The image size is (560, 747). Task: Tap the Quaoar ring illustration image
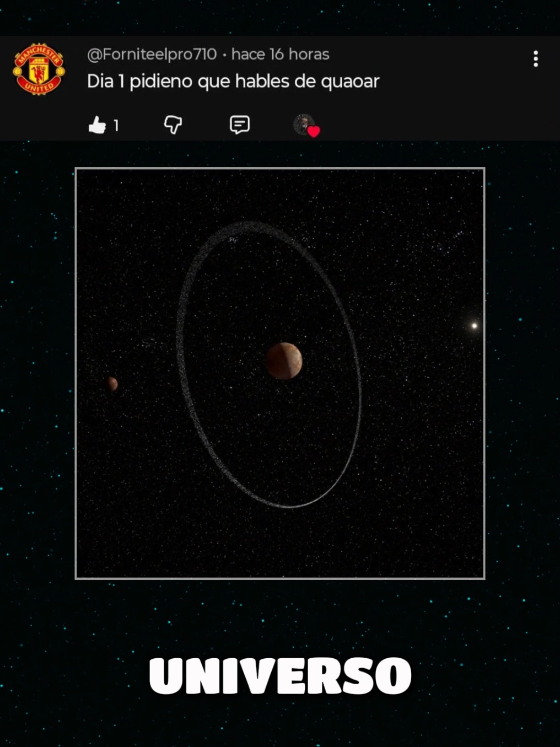point(280,373)
